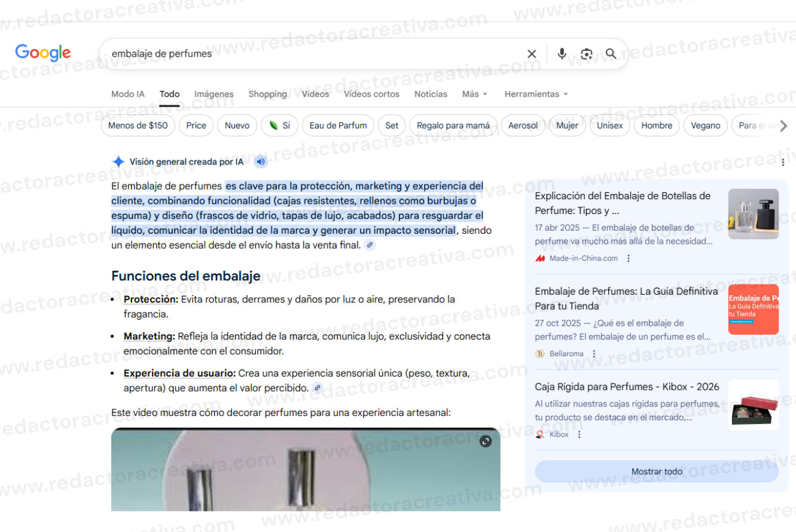
Task: Open 'Caja Rígida para Perfumes - Kibox' link
Action: (627, 387)
